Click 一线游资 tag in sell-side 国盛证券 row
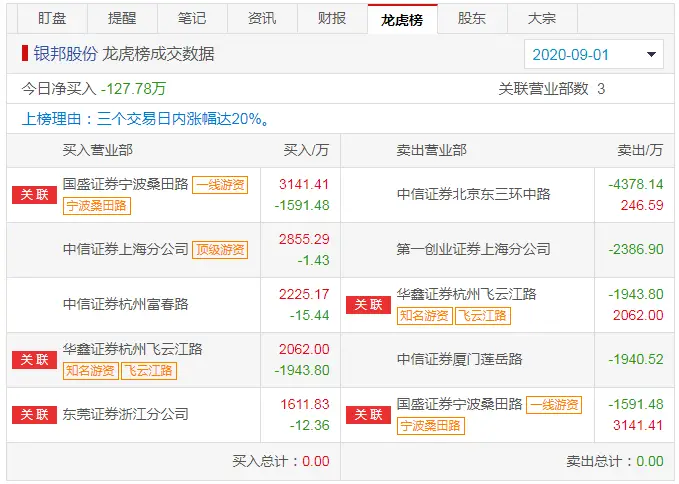Screen dimensions: 679x484 [x=554, y=405]
